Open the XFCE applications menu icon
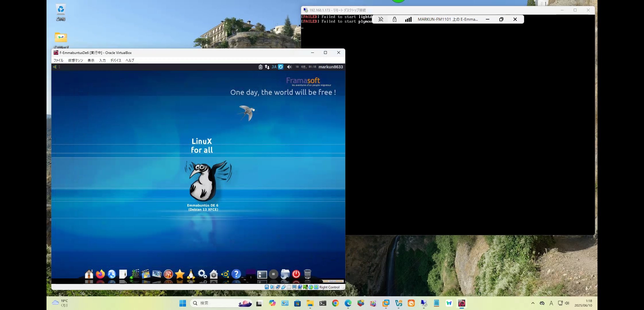 coord(55,67)
